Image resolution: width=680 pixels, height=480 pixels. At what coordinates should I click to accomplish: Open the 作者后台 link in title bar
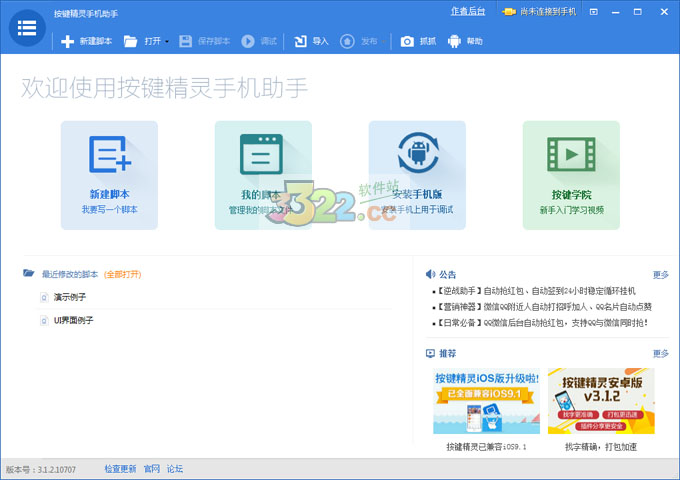[x=468, y=12]
